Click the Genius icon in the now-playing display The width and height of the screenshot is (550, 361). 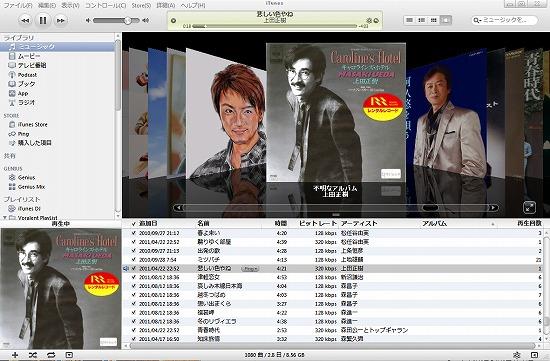369,20
